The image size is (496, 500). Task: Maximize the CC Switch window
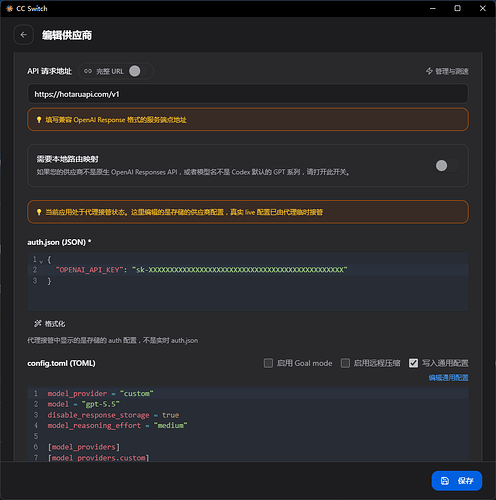[457, 8]
